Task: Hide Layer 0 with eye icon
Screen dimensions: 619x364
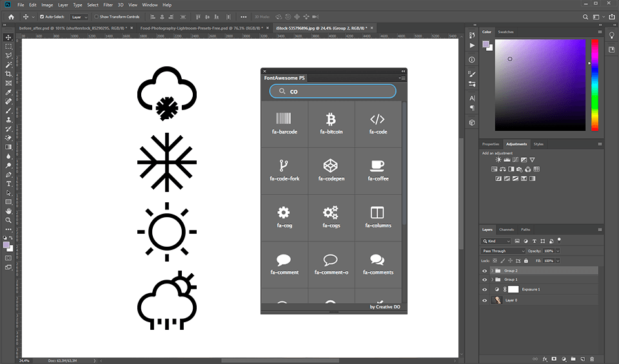Action: click(484, 300)
